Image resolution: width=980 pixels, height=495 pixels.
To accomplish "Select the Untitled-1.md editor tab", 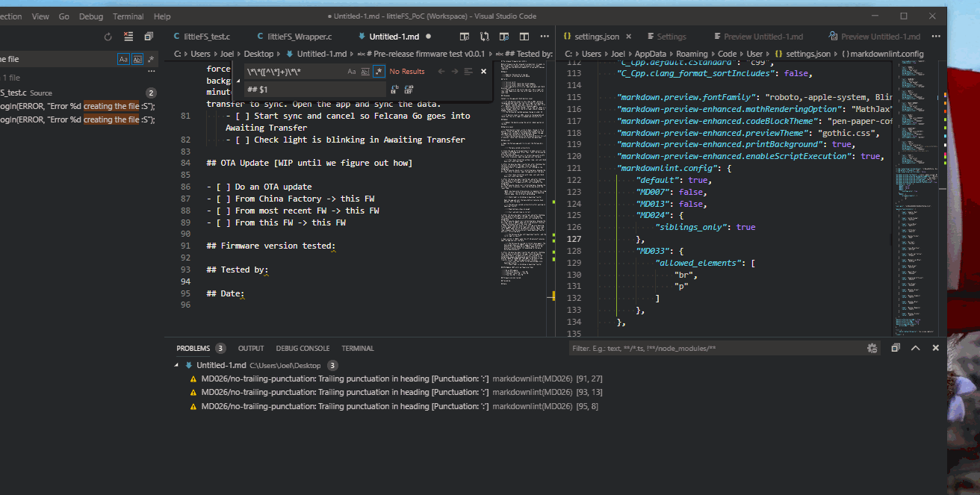I will [394, 36].
